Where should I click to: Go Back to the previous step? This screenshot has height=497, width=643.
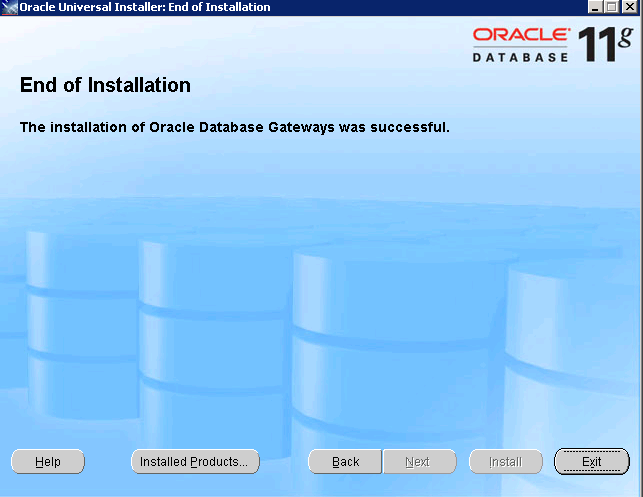click(x=345, y=462)
